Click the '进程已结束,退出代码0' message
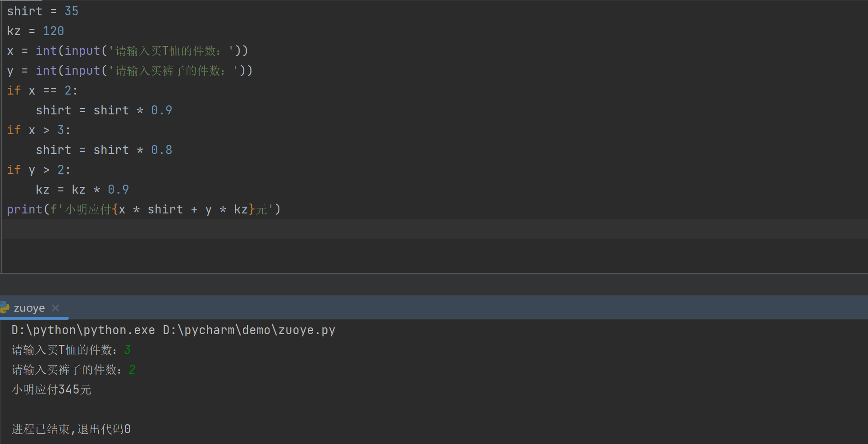Viewport: 868px width, 444px height. (x=71, y=429)
